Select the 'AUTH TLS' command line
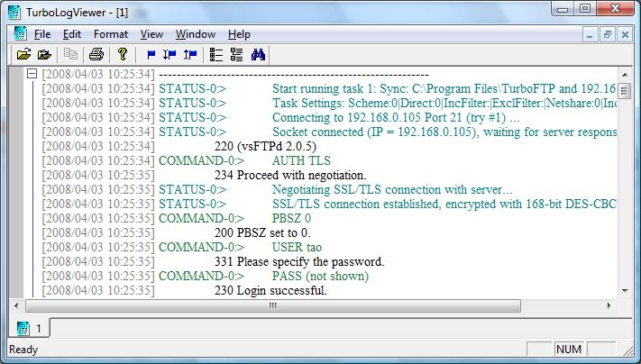The image size is (641, 364). click(x=301, y=160)
